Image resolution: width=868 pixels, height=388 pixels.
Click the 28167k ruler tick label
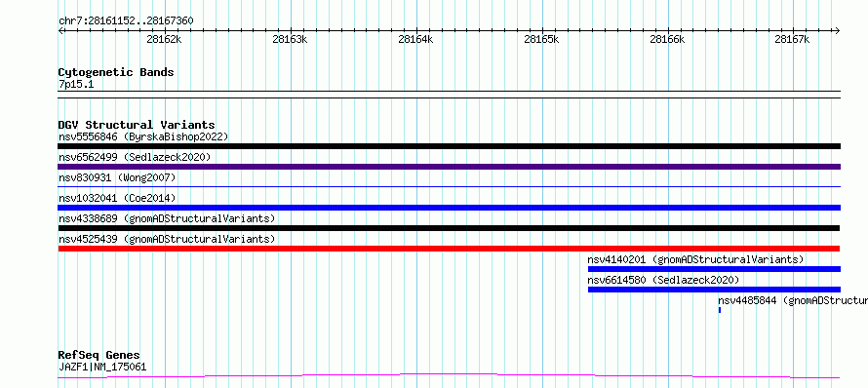click(792, 39)
